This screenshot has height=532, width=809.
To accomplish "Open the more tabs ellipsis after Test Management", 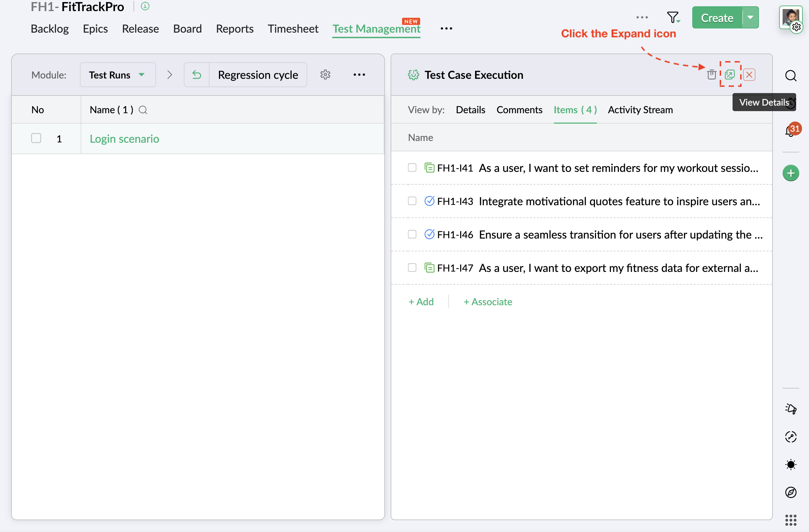I will pyautogui.click(x=446, y=29).
